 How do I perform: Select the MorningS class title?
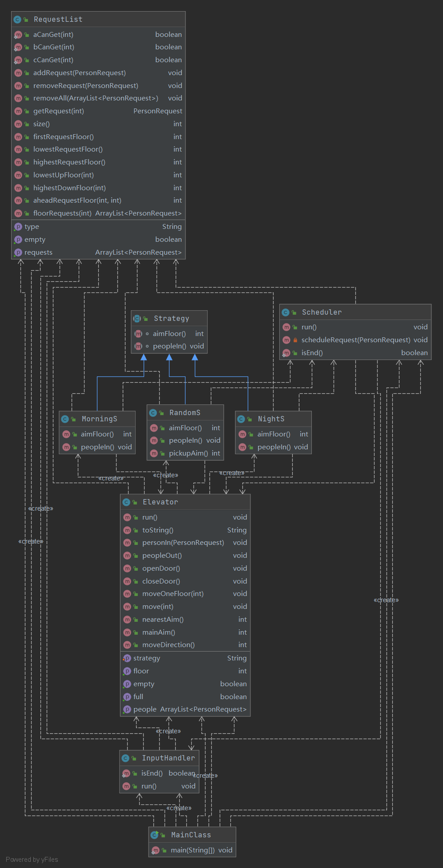[x=100, y=419]
